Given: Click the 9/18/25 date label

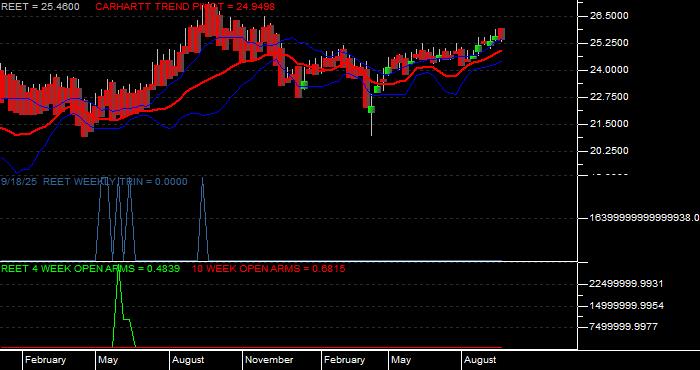Looking at the screenshot, I should [19, 182].
